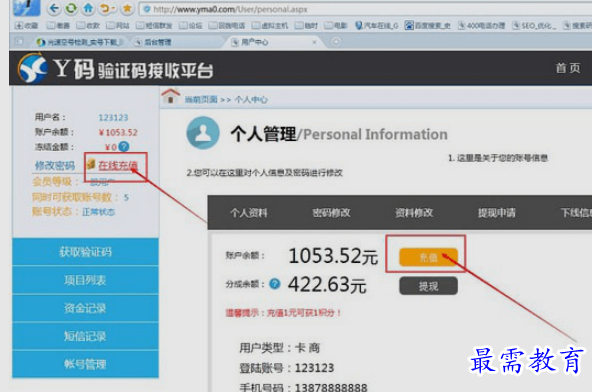Image resolution: width=592 pixels, height=392 pixels.
Task: Click the star favorites button
Action: coord(127,8)
